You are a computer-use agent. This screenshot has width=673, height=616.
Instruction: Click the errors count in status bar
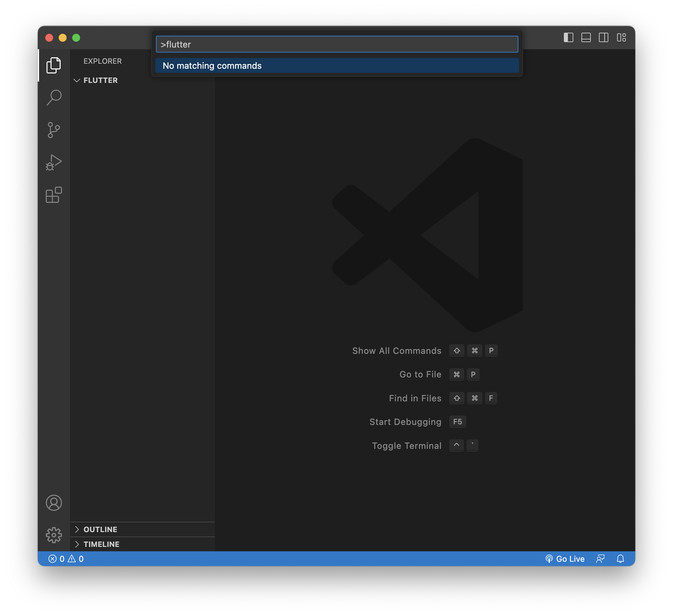click(56, 559)
